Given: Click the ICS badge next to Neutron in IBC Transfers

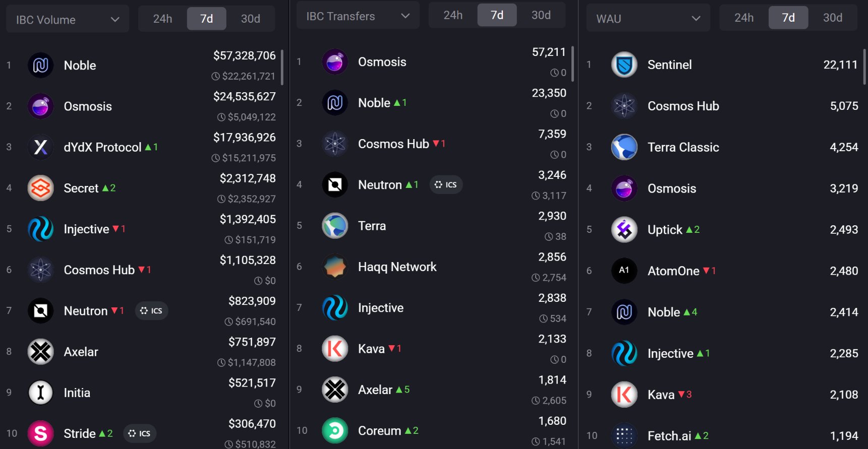Looking at the screenshot, I should (x=446, y=185).
